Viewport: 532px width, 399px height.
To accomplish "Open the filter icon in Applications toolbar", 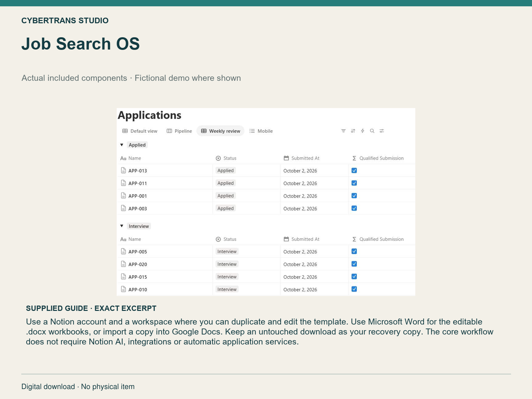I will click(x=343, y=131).
